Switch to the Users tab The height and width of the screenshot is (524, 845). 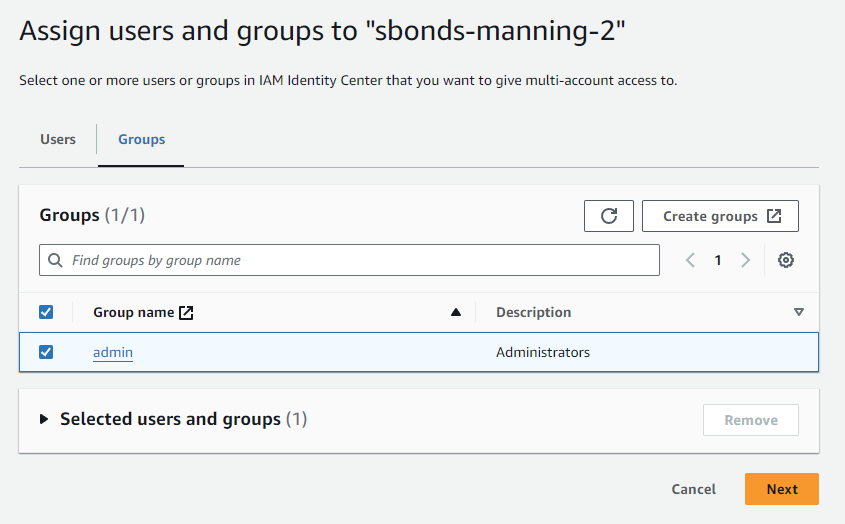(x=58, y=140)
